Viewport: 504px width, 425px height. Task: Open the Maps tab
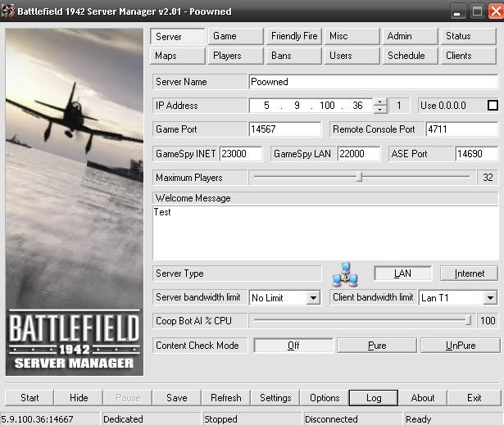178,56
